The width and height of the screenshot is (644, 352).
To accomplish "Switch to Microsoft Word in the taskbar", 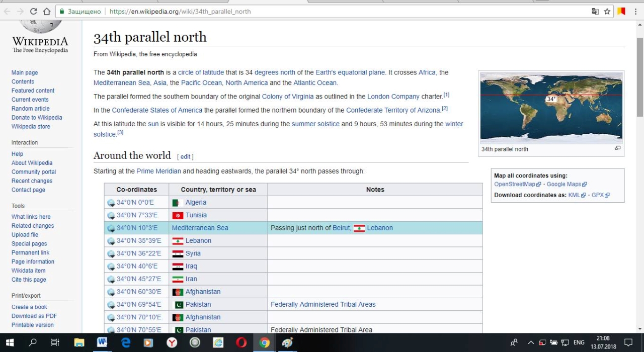I will pyautogui.click(x=102, y=342).
